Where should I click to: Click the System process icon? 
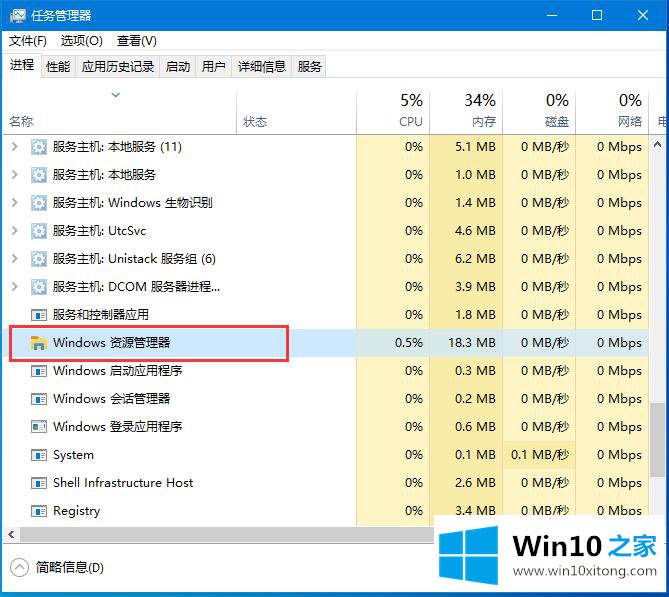point(38,455)
